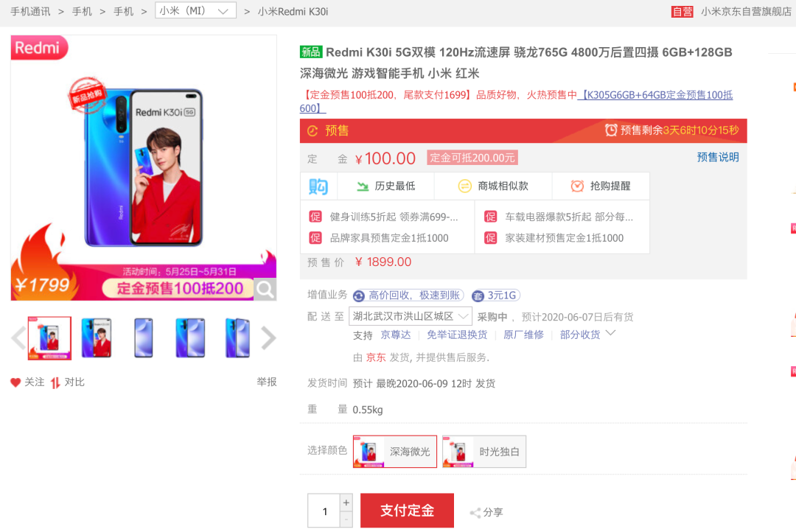Click the 举报 report link
Screen dimensions: 796x532
click(x=267, y=382)
